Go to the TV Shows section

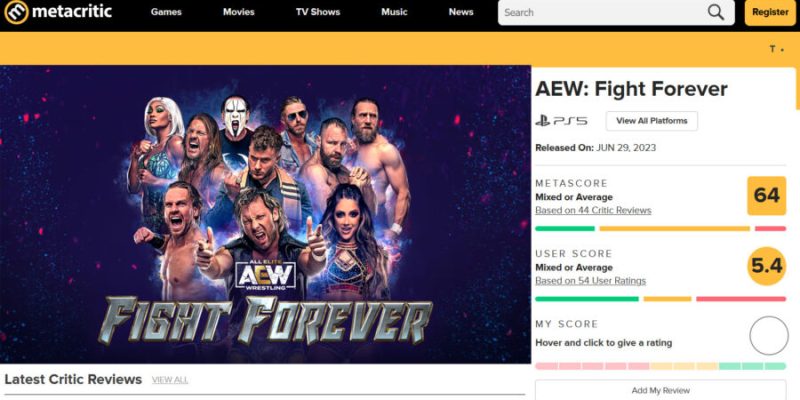pos(318,12)
